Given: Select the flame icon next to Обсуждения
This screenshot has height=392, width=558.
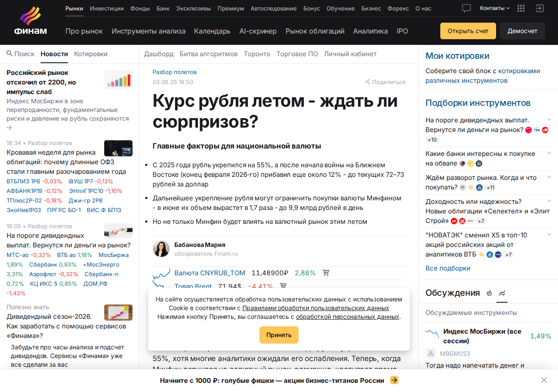Looking at the screenshot, I should tap(489, 293).
